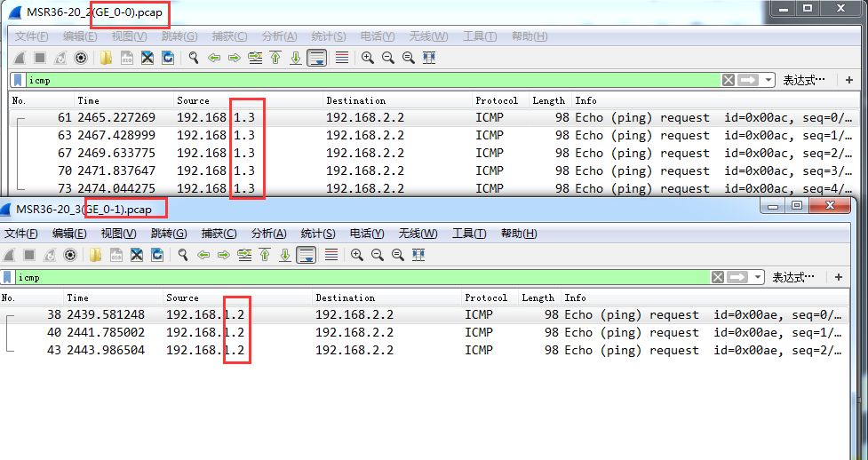This screenshot has height=460, width=868.
Task: Clear the icmp filter in GE_0-1 window
Action: [718, 277]
